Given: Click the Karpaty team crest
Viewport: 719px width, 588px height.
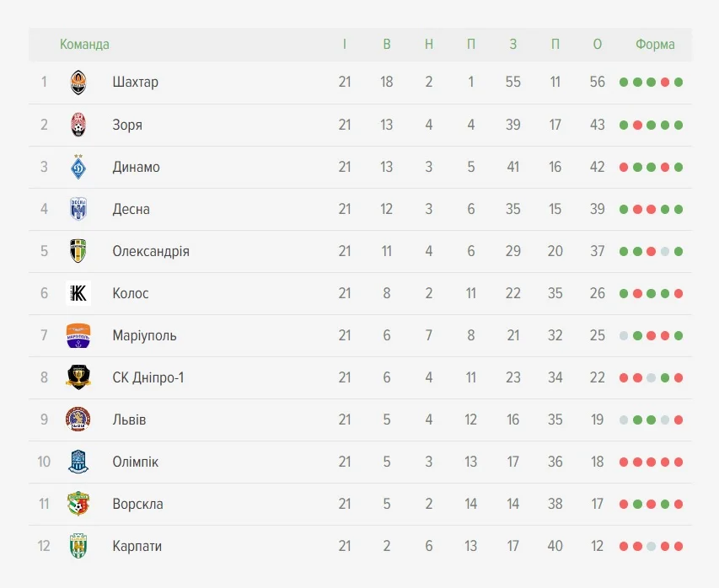Looking at the screenshot, I should (78, 546).
